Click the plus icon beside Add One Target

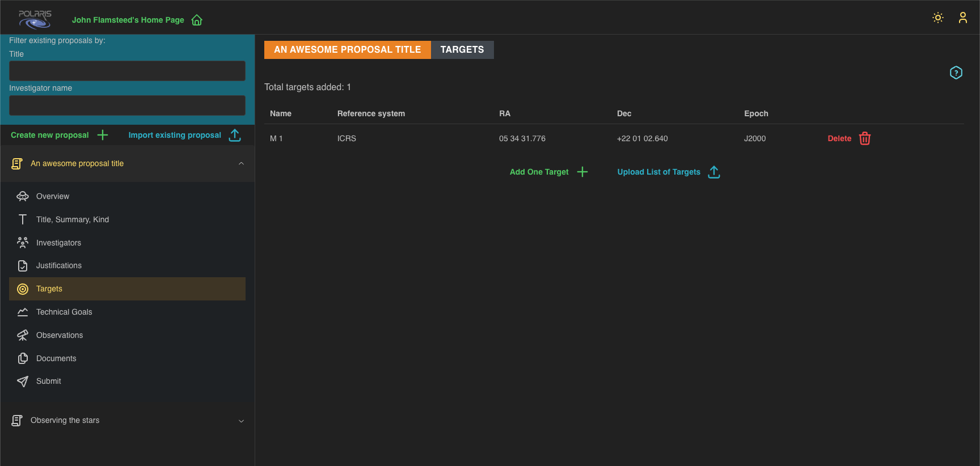pos(582,172)
